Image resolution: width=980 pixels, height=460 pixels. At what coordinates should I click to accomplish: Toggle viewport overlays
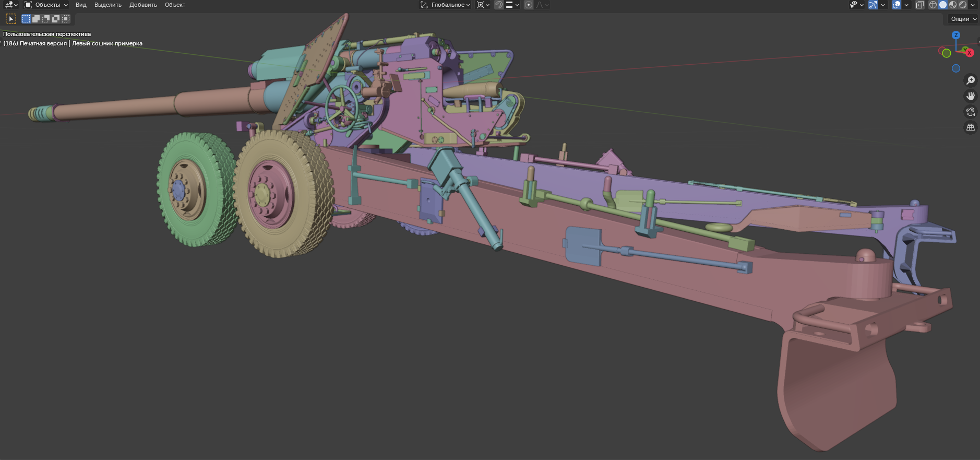[897, 5]
